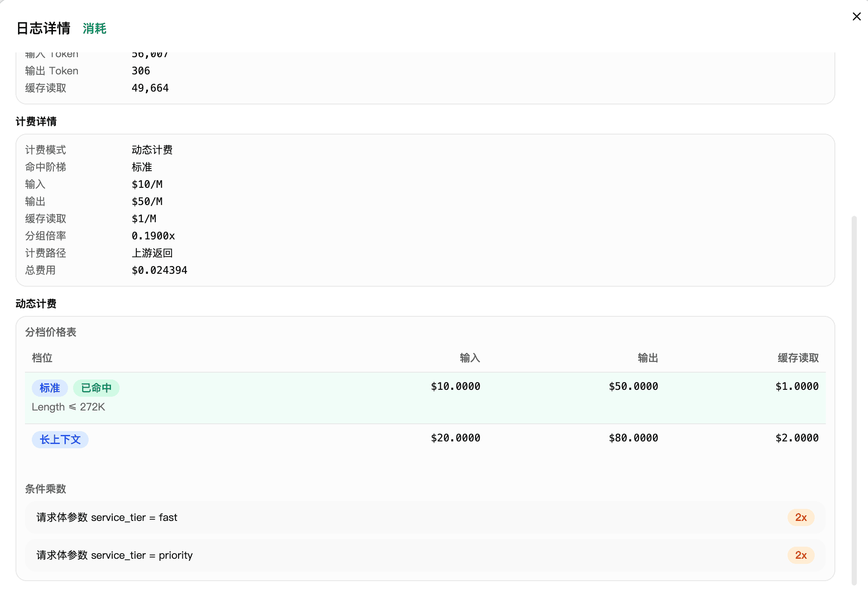Click the 2x multiplier for service_tier = priority
This screenshot has height=600, width=868.
(801, 555)
